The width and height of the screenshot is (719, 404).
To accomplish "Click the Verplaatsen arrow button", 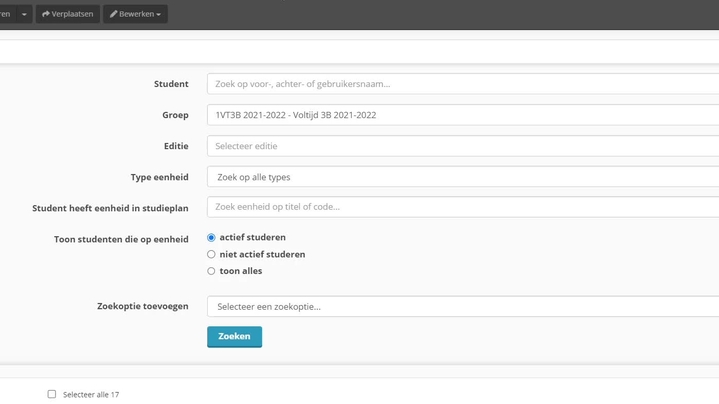I will click(67, 14).
